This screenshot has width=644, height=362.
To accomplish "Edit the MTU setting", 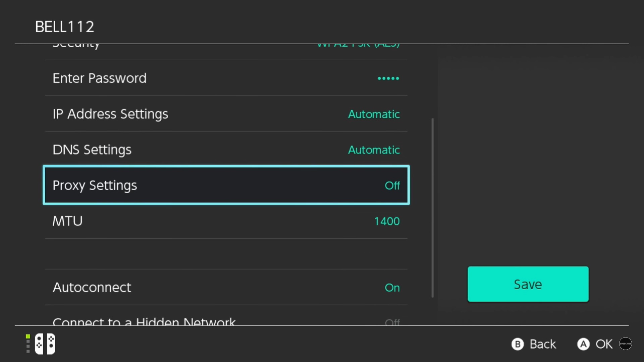I will 226,221.
